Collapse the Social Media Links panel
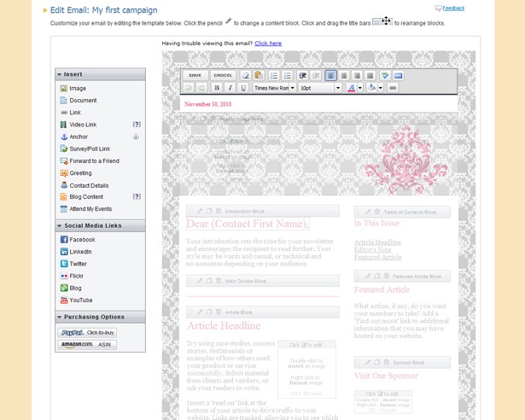 (x=59, y=225)
